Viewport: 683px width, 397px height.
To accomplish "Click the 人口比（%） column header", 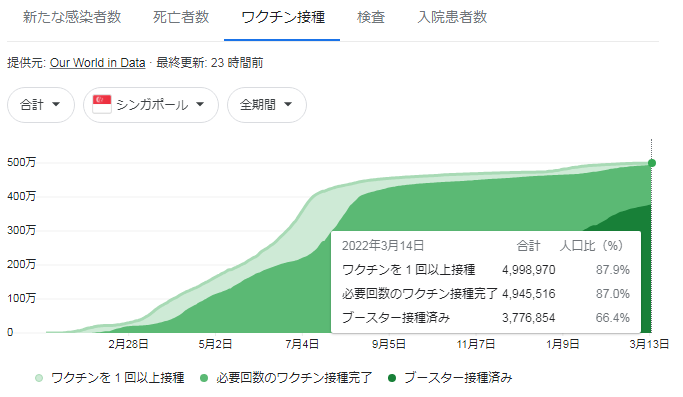I will coord(592,246).
